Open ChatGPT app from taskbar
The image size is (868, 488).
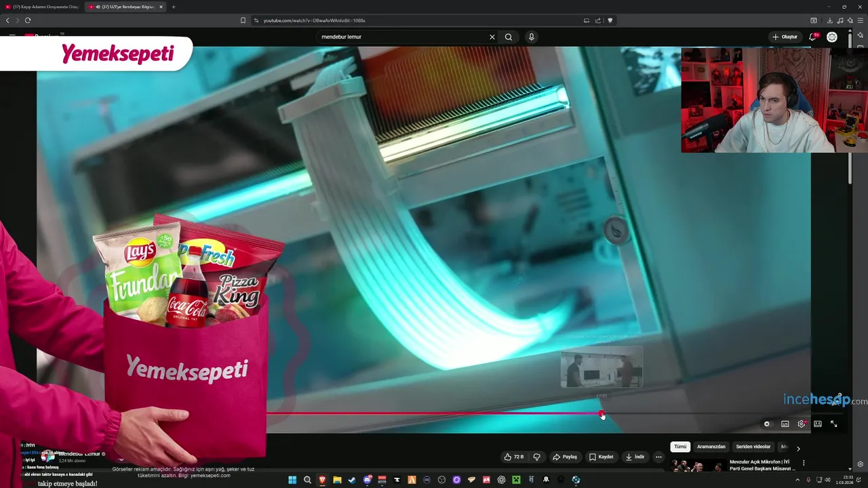click(x=501, y=480)
